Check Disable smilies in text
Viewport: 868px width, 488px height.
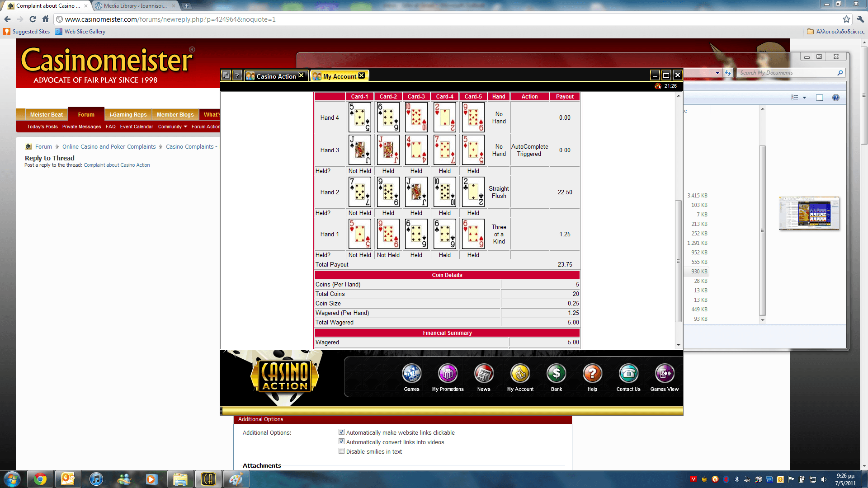pos(342,451)
